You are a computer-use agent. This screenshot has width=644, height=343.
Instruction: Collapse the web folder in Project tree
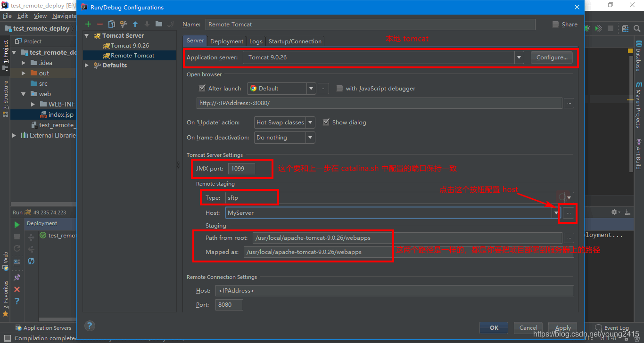(24, 94)
